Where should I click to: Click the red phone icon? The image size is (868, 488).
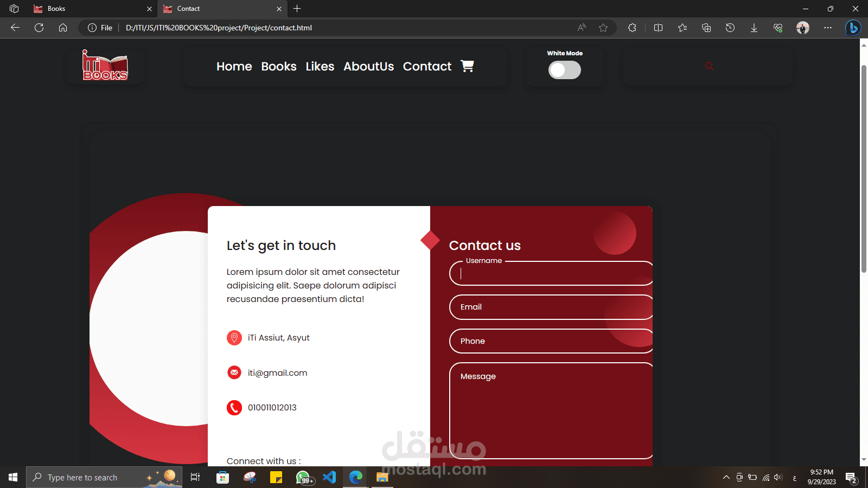click(234, 407)
